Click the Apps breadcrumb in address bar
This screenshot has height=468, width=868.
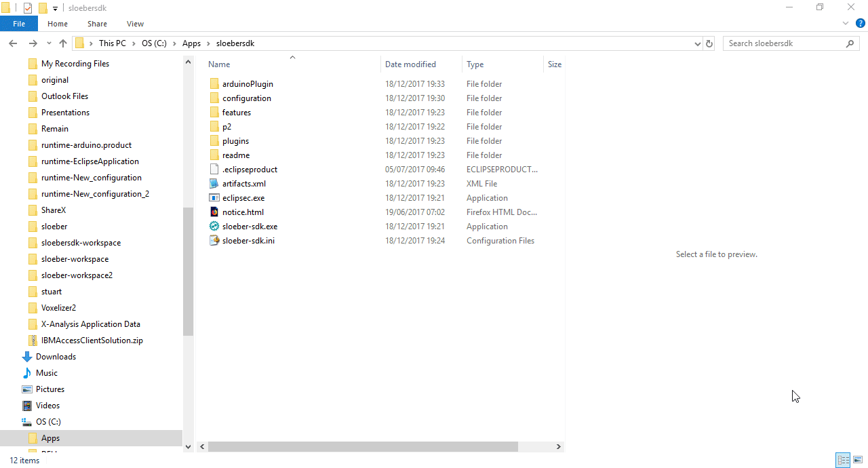(x=191, y=43)
